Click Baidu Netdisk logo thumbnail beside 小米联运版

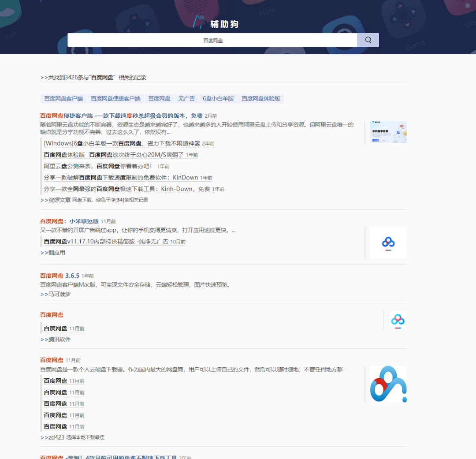point(388,243)
